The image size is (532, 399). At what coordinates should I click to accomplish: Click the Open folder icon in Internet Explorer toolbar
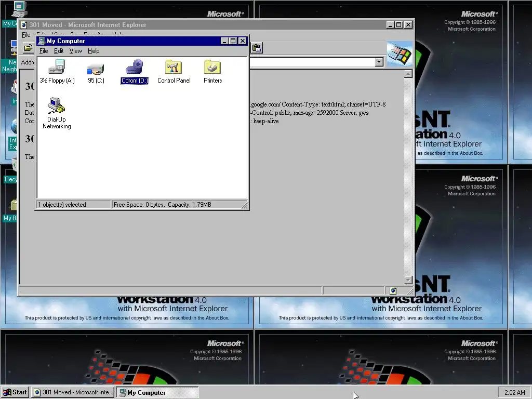point(29,48)
